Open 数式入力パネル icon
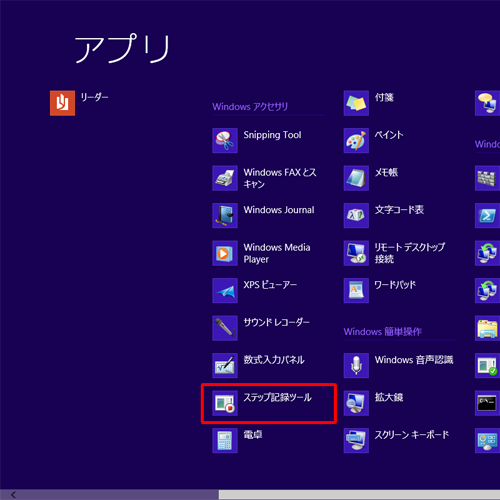 (225, 366)
